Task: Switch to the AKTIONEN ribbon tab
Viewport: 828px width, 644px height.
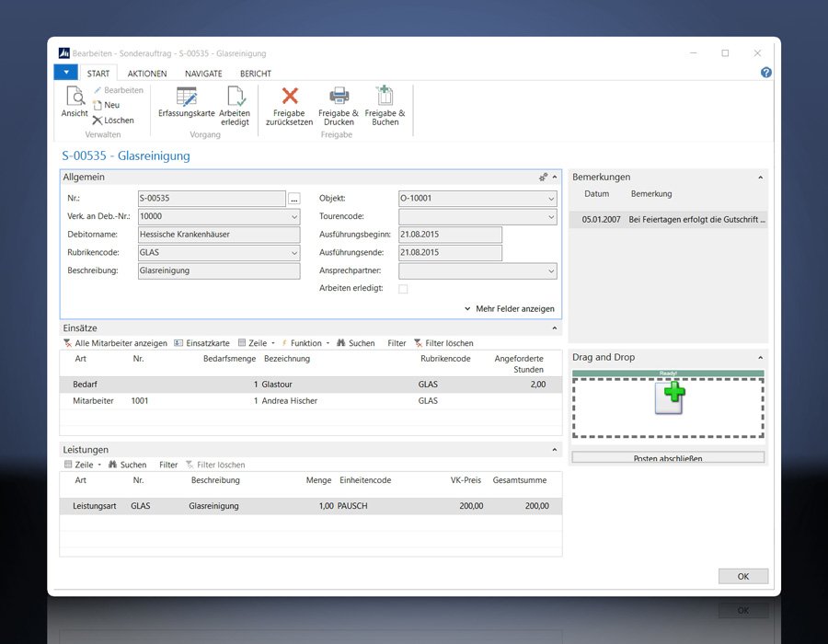Action: 147,73
